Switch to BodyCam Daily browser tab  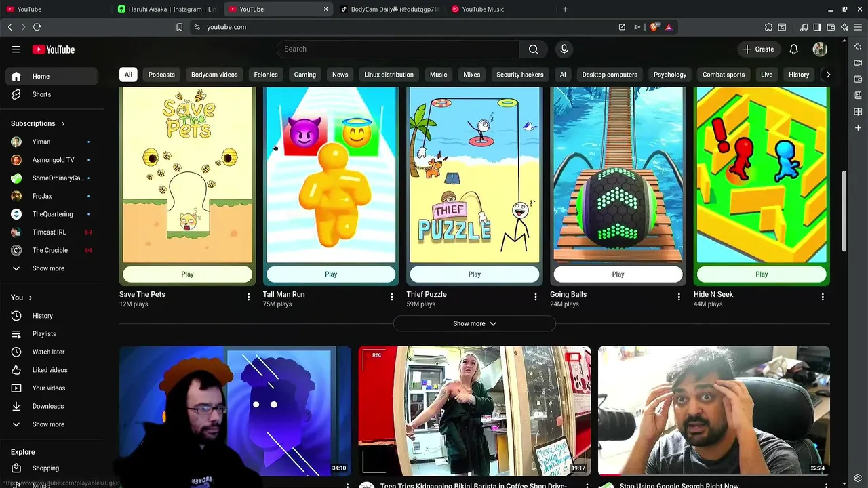tap(390, 9)
